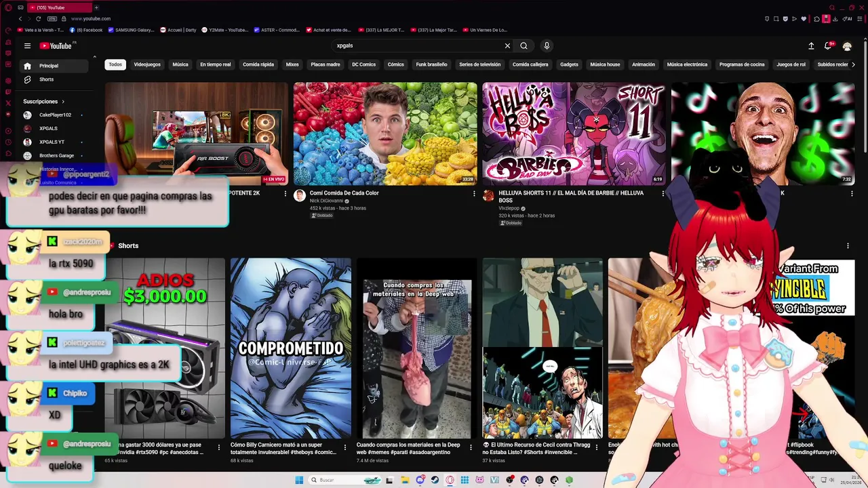Open options for the Deep web short
The width and height of the screenshot is (868, 488).
[471, 447]
